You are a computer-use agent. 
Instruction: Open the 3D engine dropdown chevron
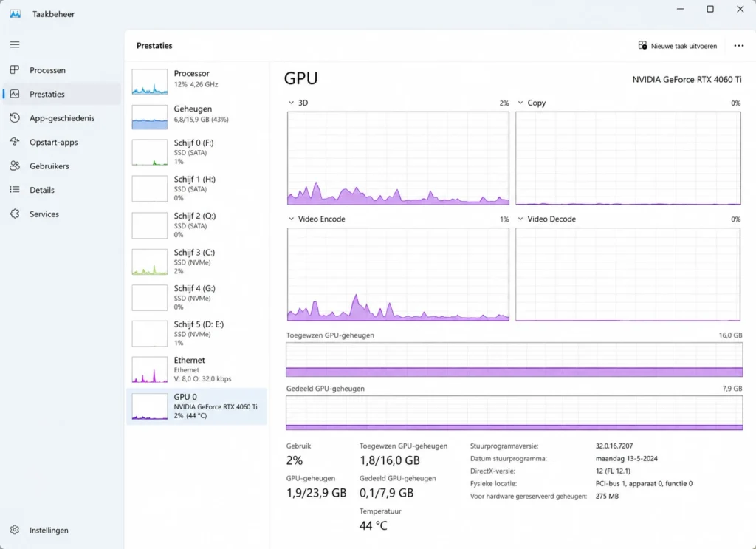(x=291, y=103)
